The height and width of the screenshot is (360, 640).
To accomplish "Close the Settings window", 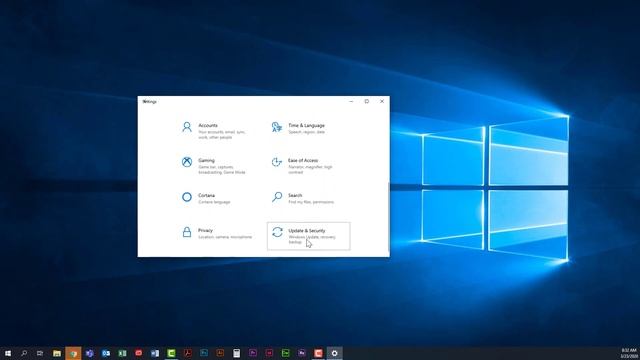I will coord(382,101).
